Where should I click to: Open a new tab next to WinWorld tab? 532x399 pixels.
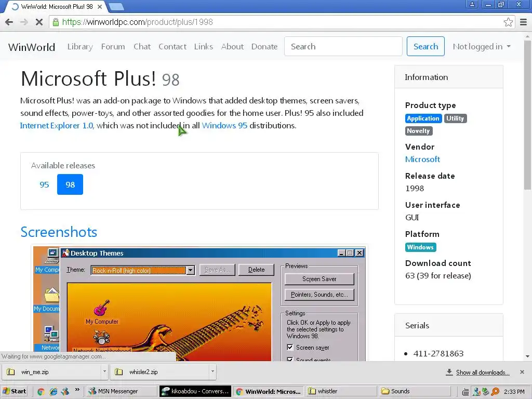[x=116, y=6]
